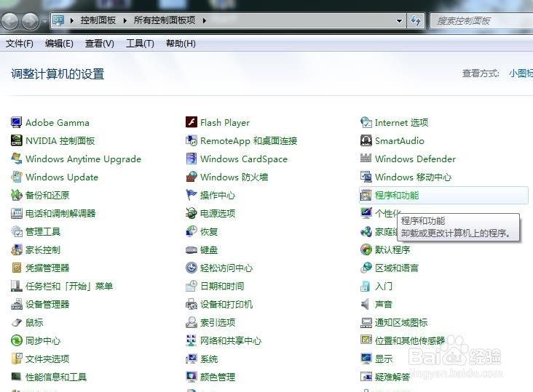
Task: Open the 帮助(H) menu
Action: (181, 44)
